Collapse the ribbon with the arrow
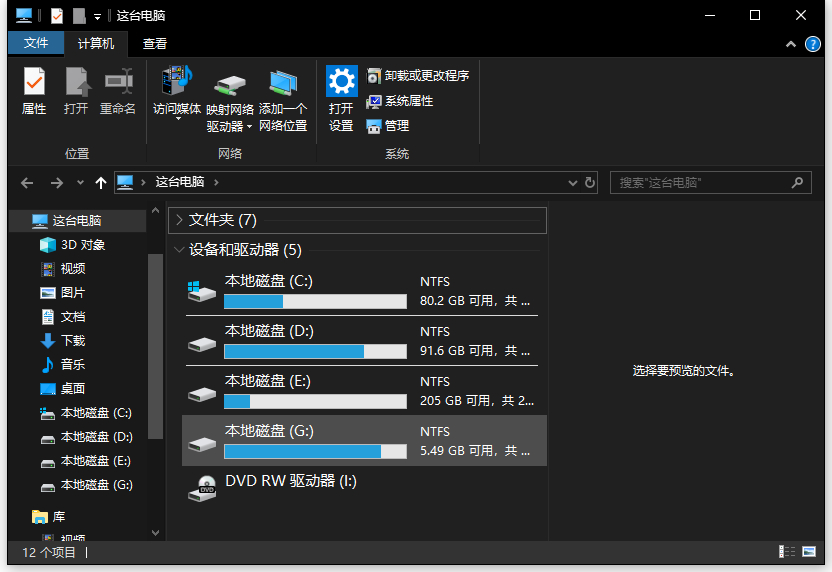Screen dimensions: 832x572 click(x=791, y=44)
